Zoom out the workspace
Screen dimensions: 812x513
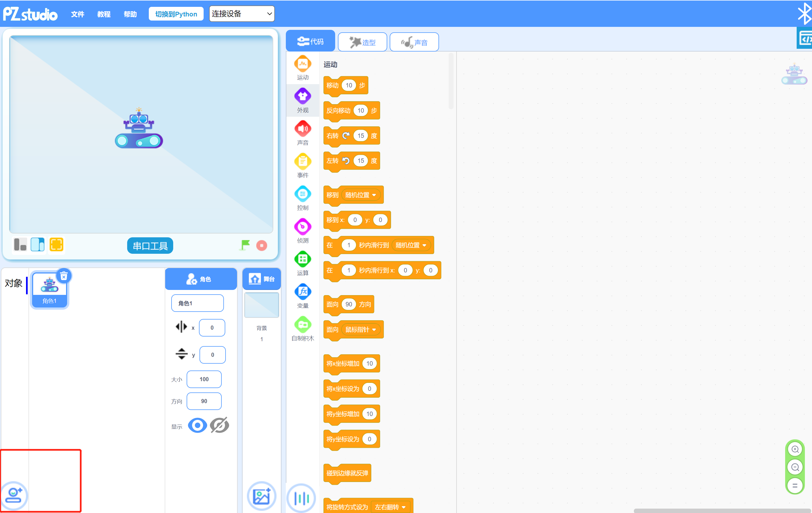point(795,467)
